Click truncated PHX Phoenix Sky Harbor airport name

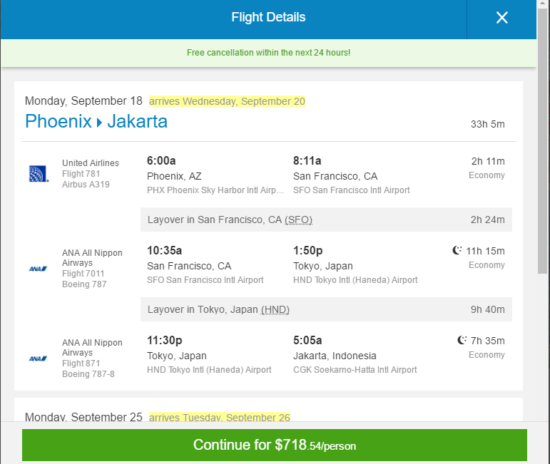[x=215, y=190]
